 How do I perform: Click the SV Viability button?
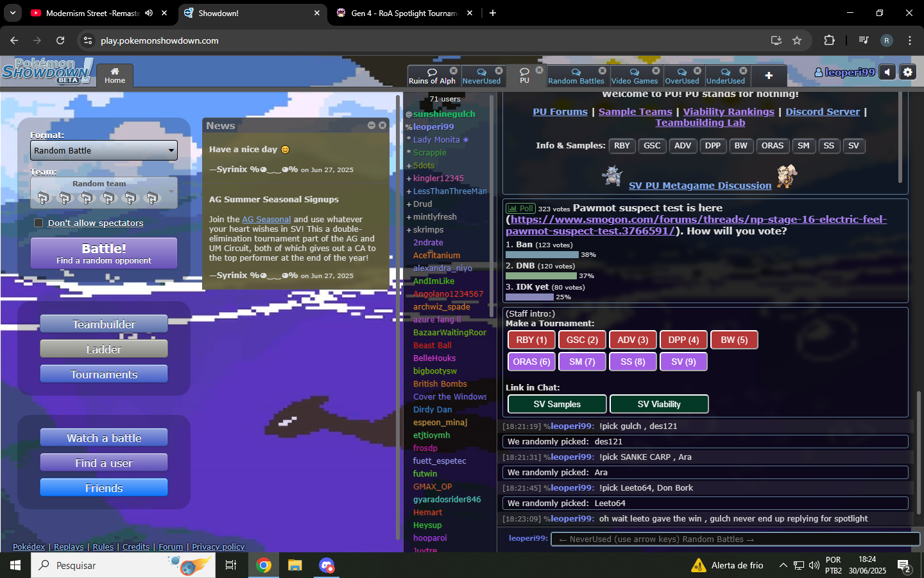[659, 404]
